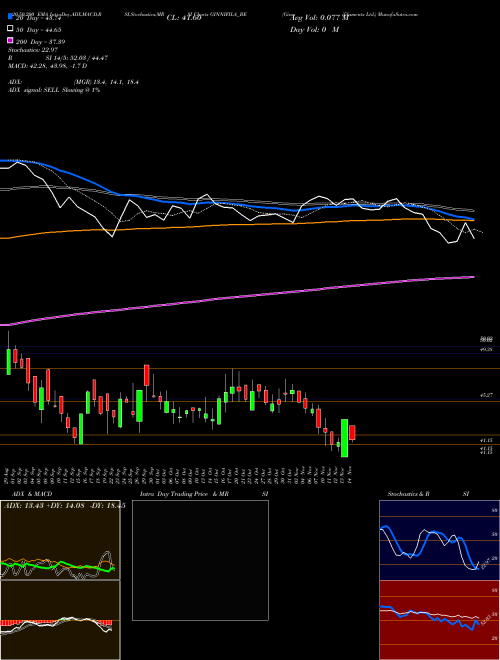
Task: Select the '200 Day - 37.39' legend text
Action: click(40, 42)
